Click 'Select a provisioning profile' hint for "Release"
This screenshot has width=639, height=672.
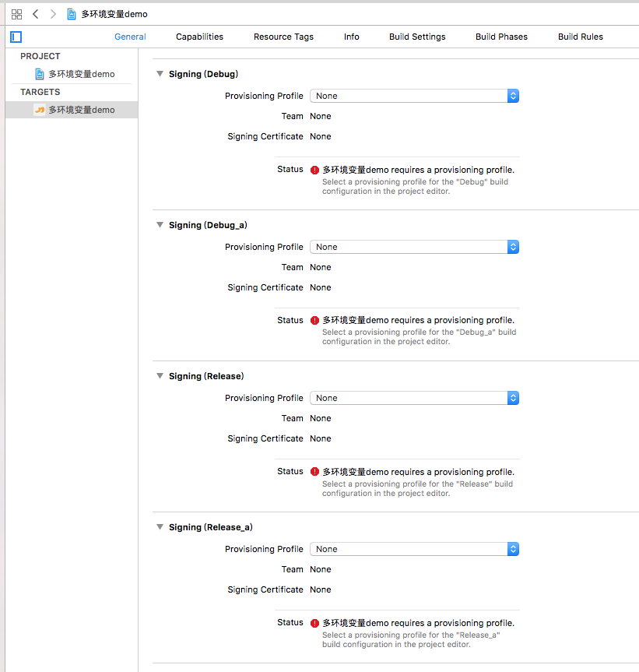tap(418, 488)
